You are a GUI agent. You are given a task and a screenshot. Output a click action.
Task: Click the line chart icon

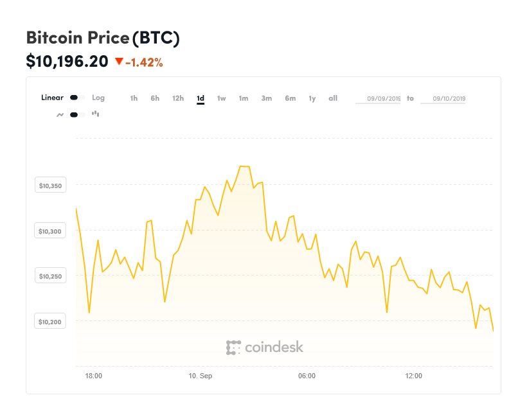coord(60,115)
